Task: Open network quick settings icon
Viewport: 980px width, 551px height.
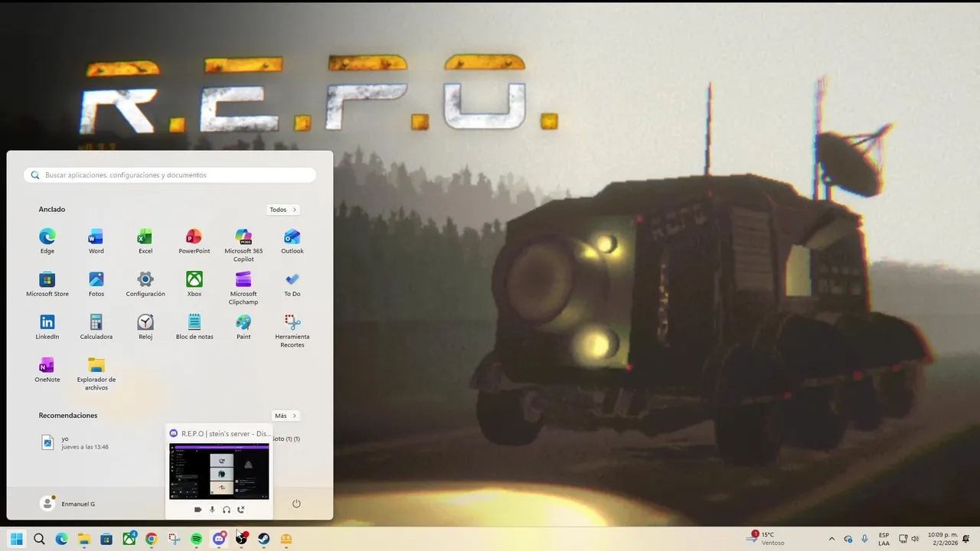Action: (x=903, y=539)
